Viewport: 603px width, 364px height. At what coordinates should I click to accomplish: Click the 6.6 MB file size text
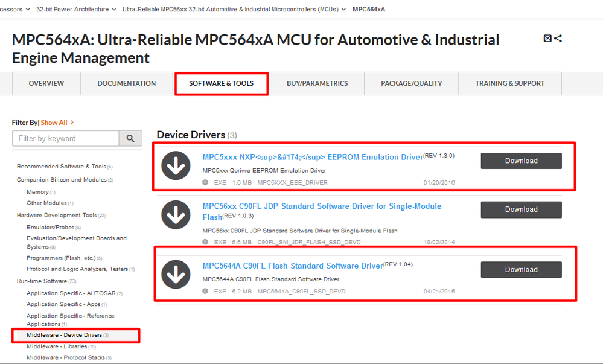pos(242,243)
